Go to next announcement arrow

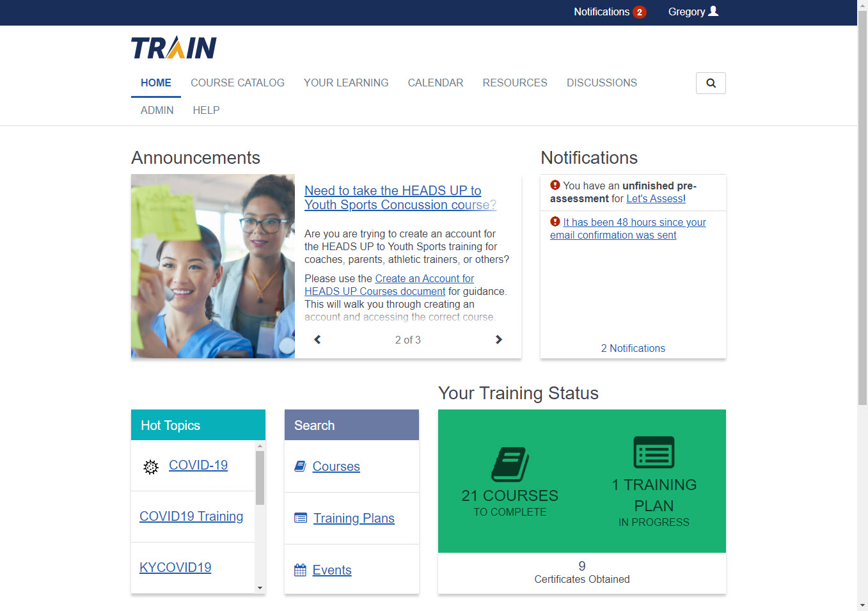499,340
